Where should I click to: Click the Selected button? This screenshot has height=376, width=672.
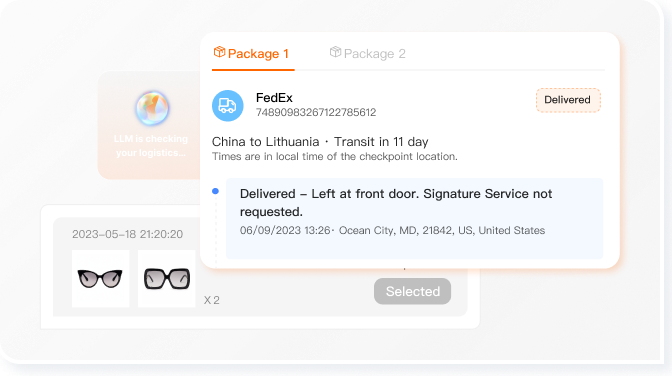[x=412, y=292]
